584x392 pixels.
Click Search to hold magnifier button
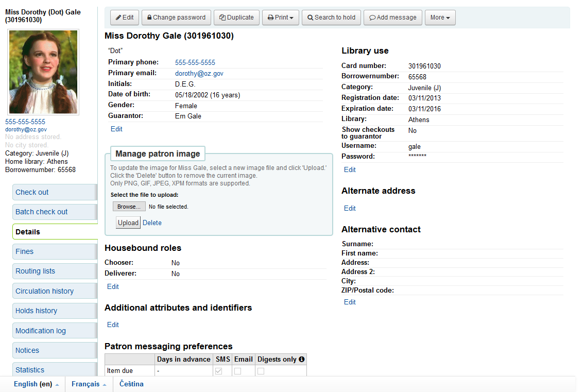tap(331, 18)
